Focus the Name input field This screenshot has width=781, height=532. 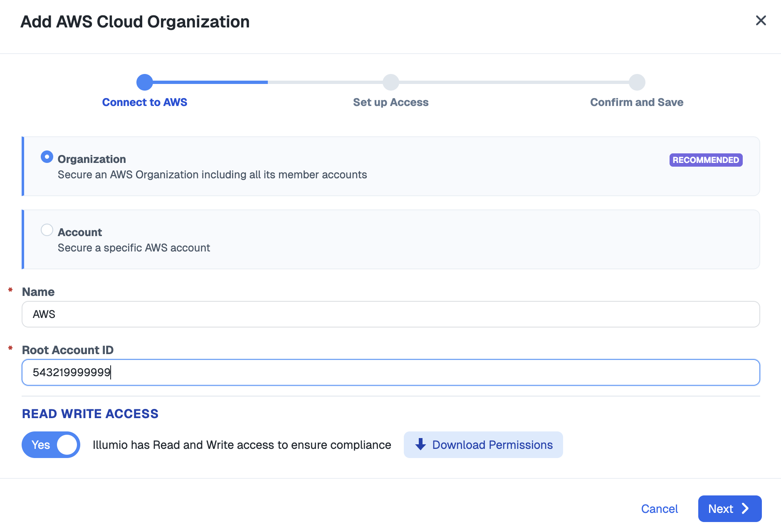coord(391,314)
